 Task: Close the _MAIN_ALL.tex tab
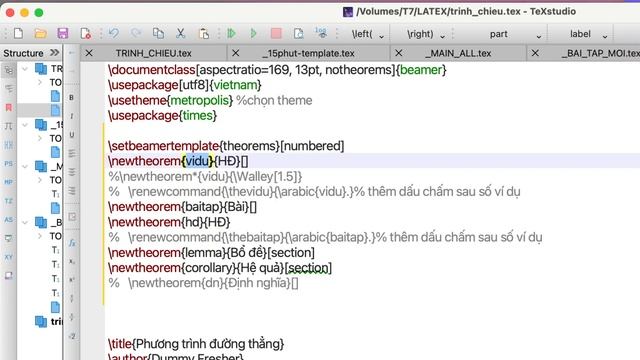click(x=399, y=53)
